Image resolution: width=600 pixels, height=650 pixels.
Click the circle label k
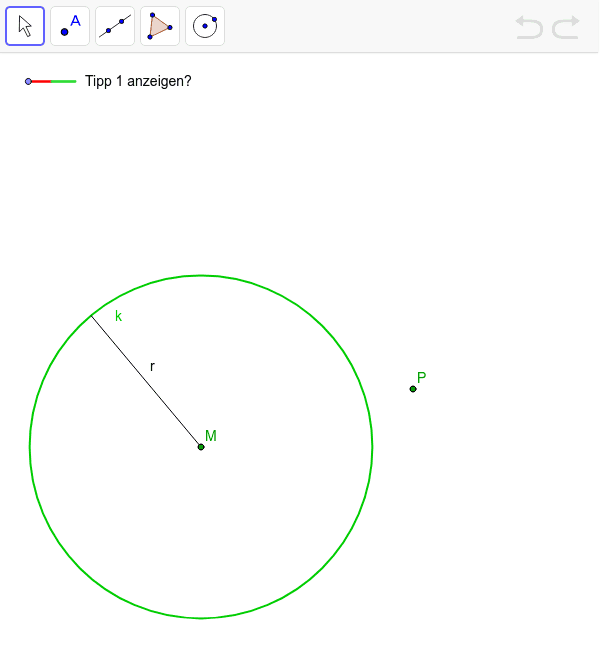118,316
